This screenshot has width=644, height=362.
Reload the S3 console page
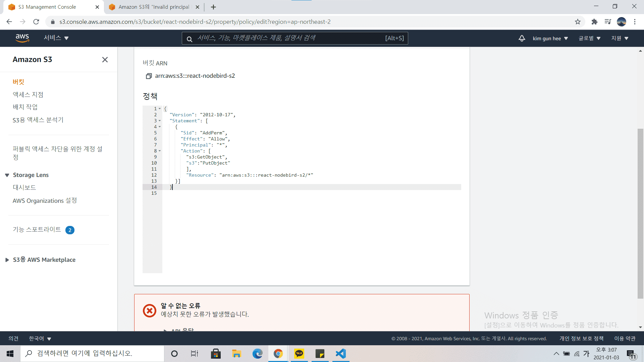pos(36,22)
